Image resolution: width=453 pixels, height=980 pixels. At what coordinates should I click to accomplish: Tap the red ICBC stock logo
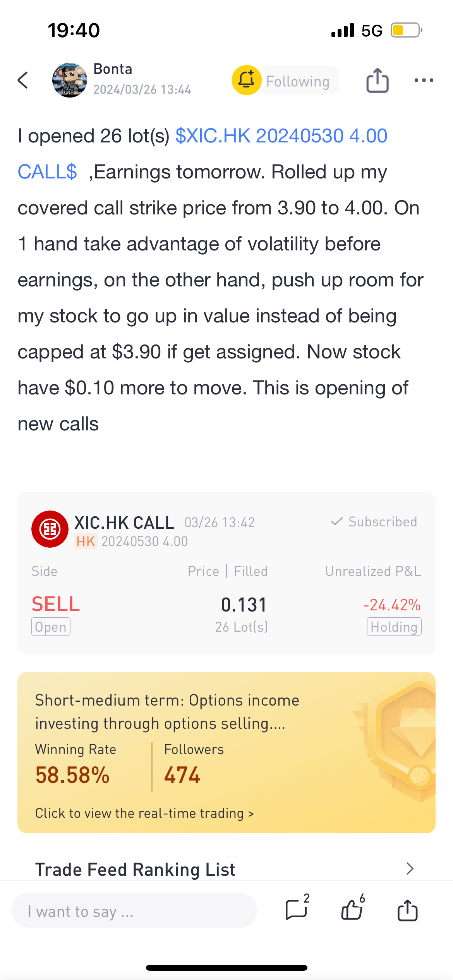pos(50,529)
